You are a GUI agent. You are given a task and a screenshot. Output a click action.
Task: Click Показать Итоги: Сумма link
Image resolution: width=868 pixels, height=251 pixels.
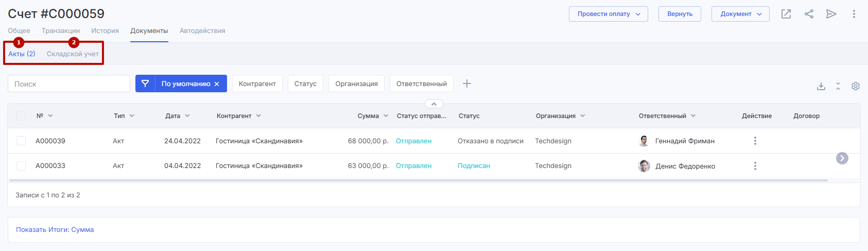55,230
